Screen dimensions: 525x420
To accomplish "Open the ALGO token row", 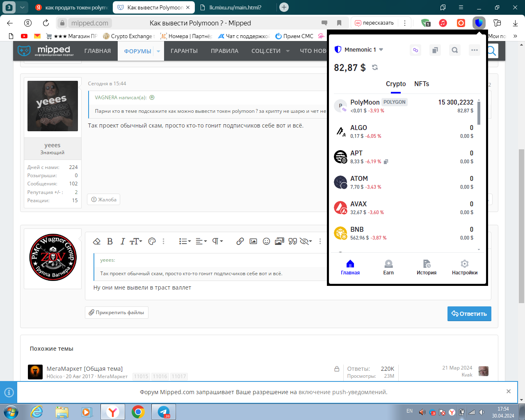I will [x=404, y=131].
